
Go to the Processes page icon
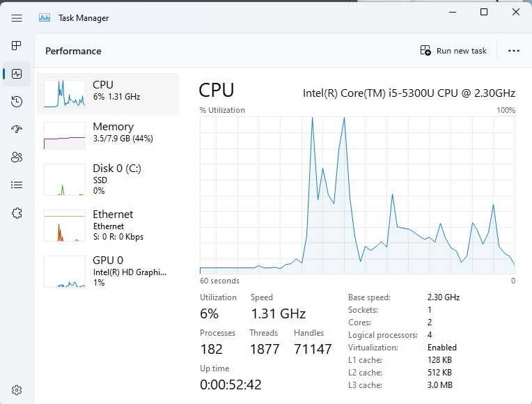[17, 46]
